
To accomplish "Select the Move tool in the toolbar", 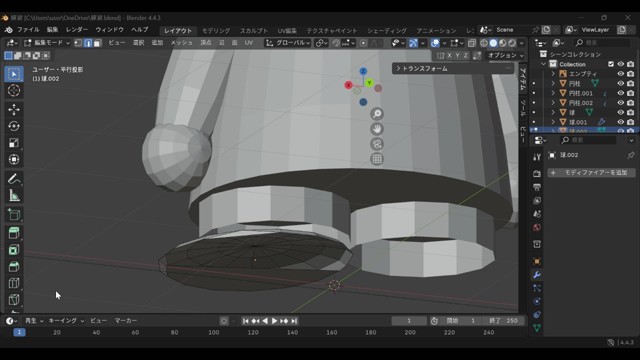I will point(14,109).
